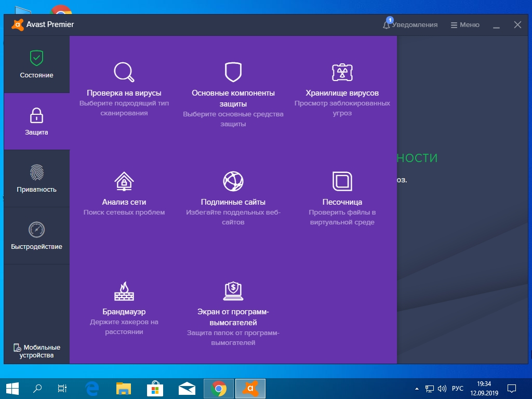Open the Ransomware Shield laptop icon
The image size is (532, 399).
[x=233, y=291]
